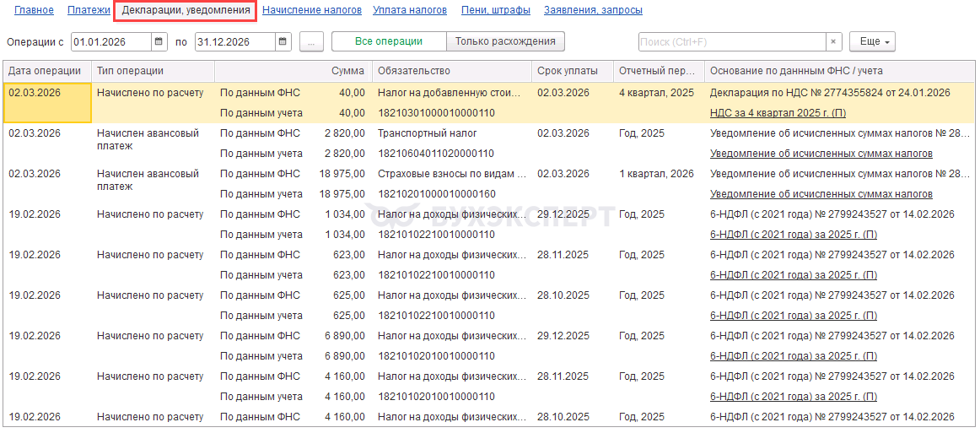Click Сумма column header

pyautogui.click(x=293, y=72)
